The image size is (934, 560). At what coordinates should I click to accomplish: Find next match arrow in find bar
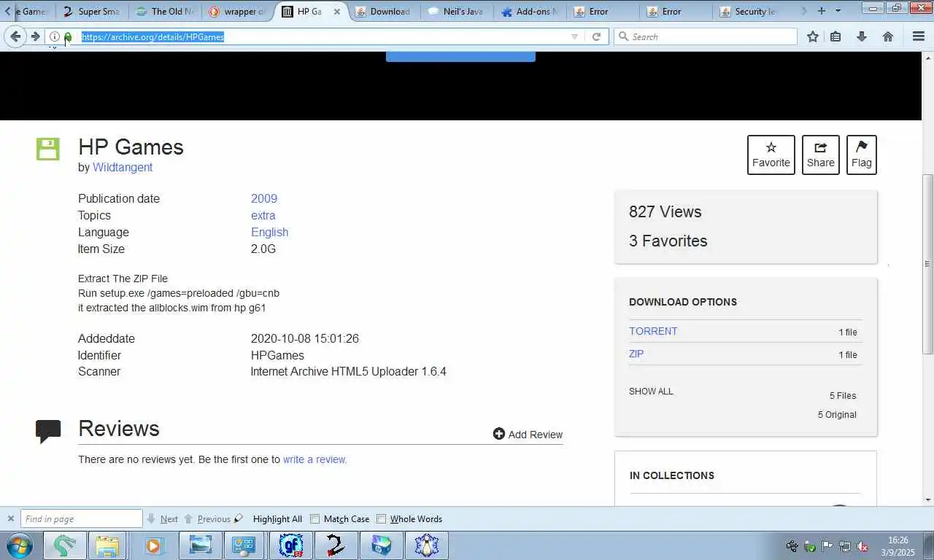pos(162,519)
